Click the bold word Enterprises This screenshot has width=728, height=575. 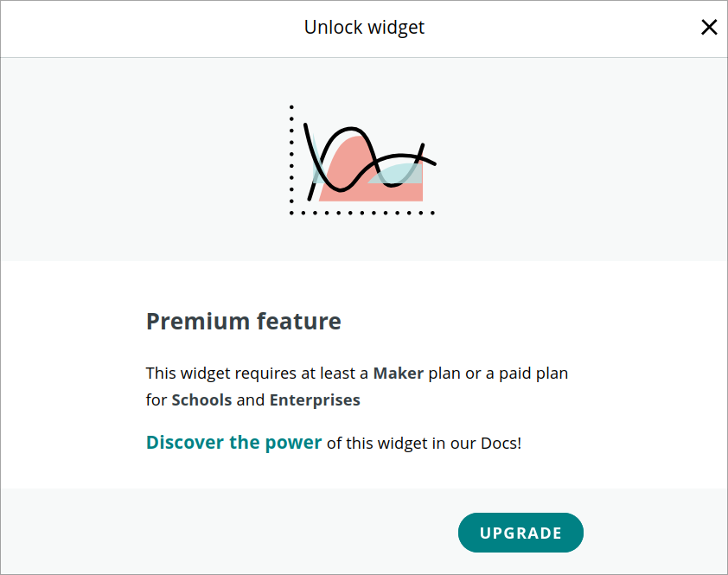coord(315,400)
